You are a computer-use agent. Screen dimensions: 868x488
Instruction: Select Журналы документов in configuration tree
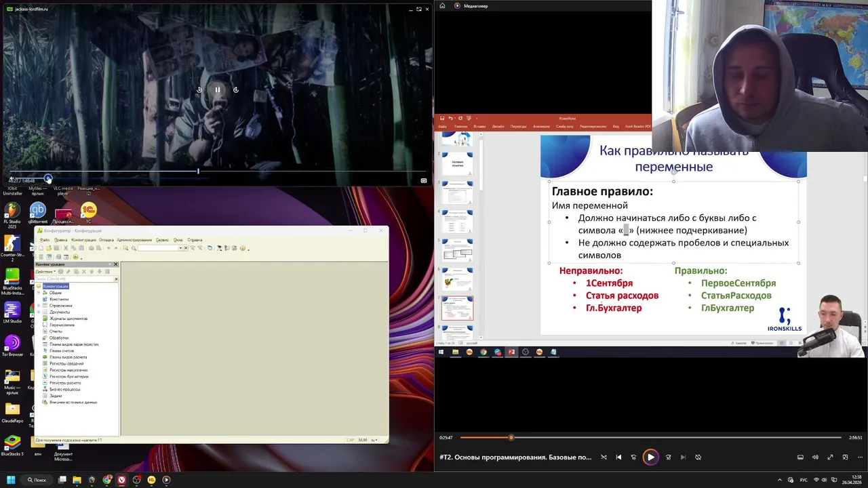68,319
